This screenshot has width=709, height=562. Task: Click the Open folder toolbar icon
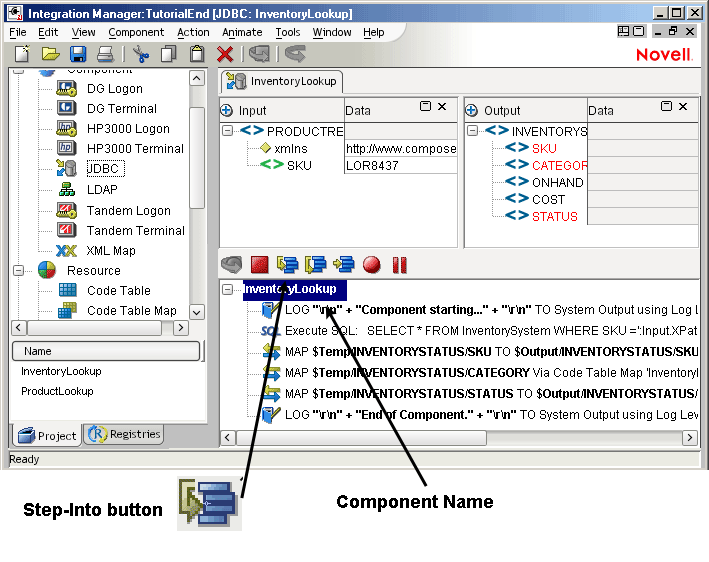coord(51,54)
